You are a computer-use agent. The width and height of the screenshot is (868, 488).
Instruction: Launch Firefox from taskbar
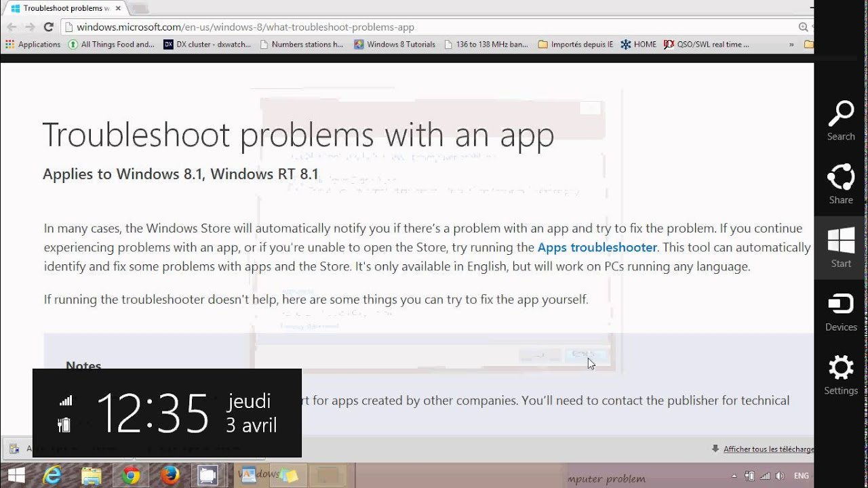click(169, 475)
